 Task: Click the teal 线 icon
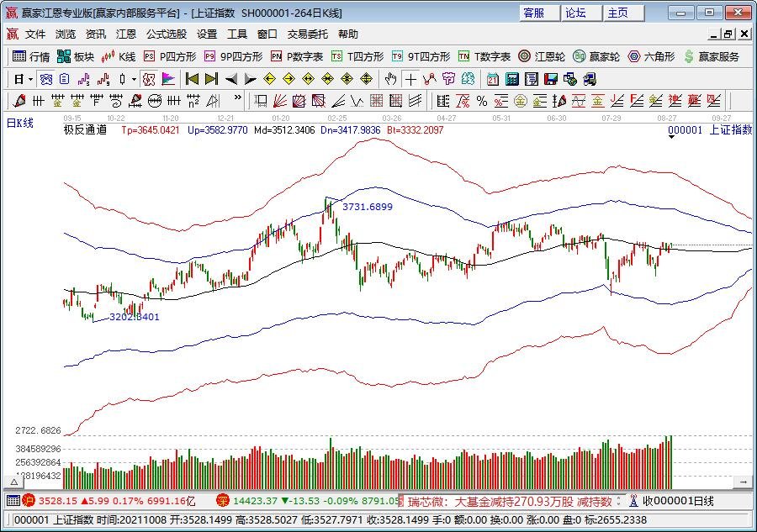click(468, 79)
